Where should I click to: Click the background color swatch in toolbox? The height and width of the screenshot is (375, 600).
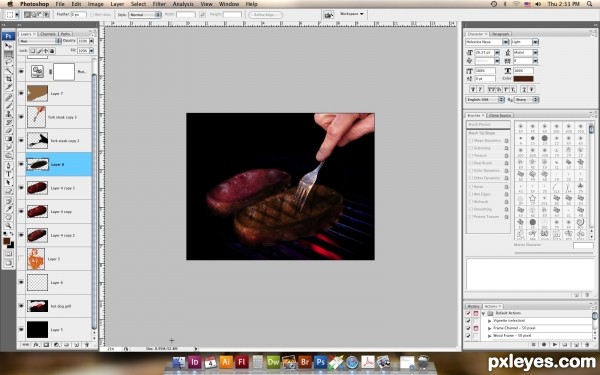tap(11, 245)
